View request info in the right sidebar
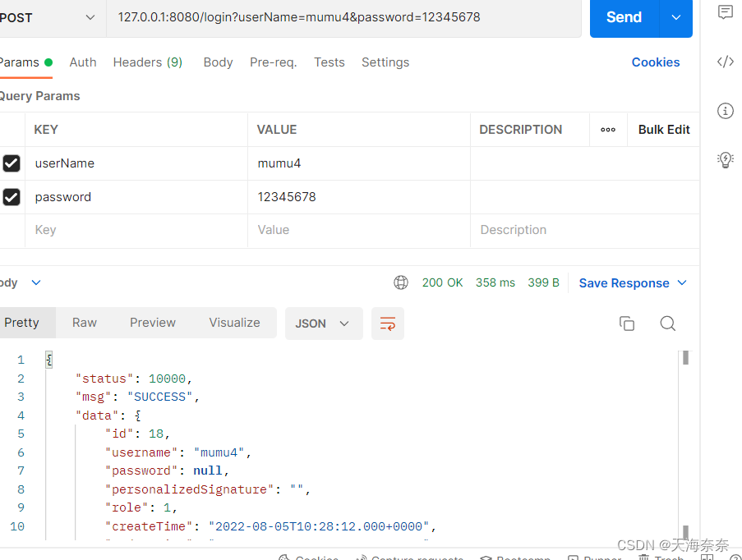 click(x=725, y=111)
